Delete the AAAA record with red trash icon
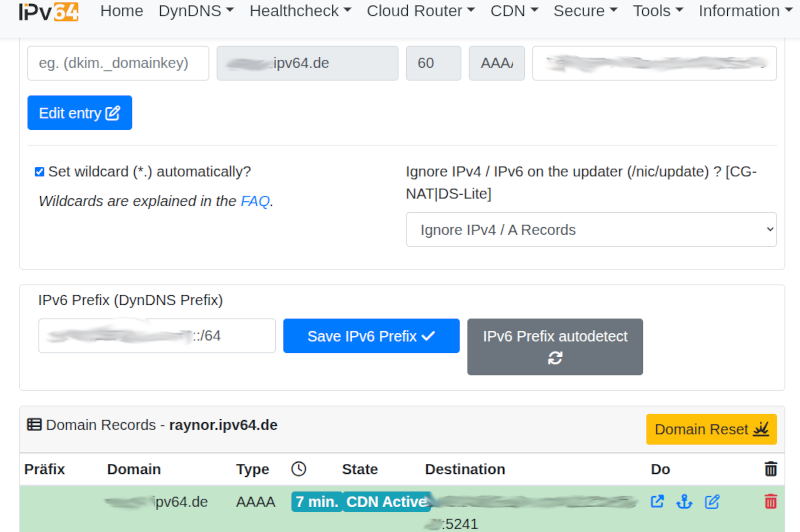Viewport: 800px width, 532px height. (770, 502)
